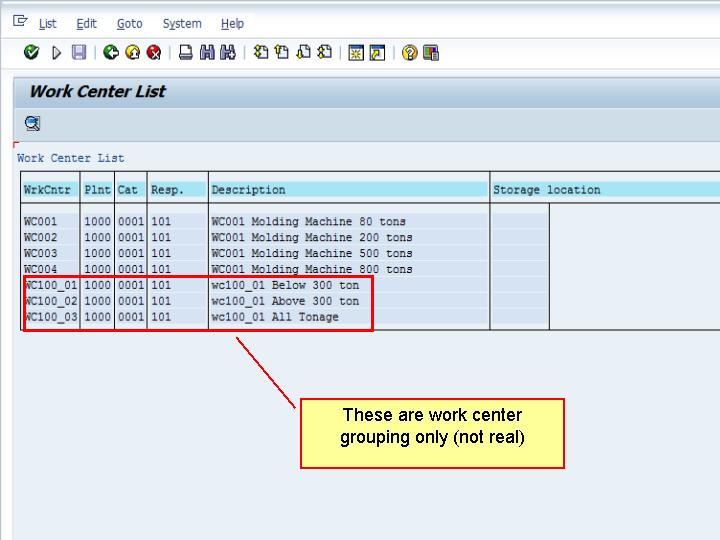Click the Cat column header
720x540 pixels.
point(130,190)
